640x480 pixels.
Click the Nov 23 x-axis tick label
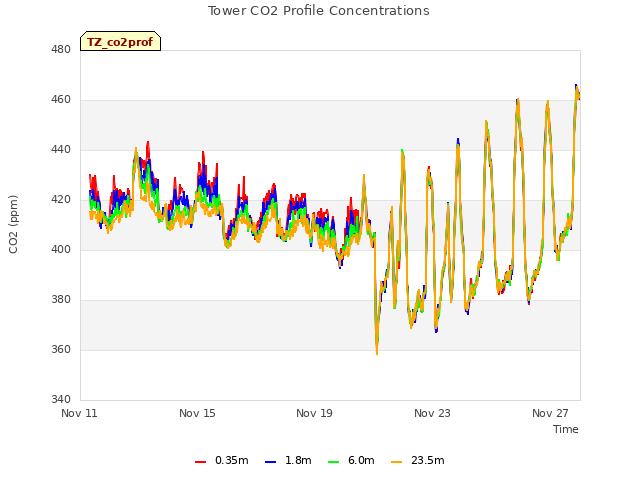(432, 413)
